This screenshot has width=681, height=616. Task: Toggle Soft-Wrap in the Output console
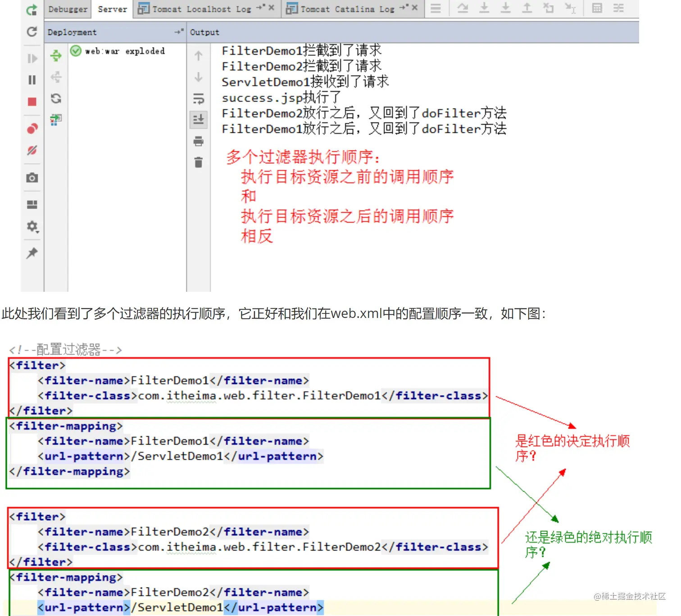pos(198,99)
